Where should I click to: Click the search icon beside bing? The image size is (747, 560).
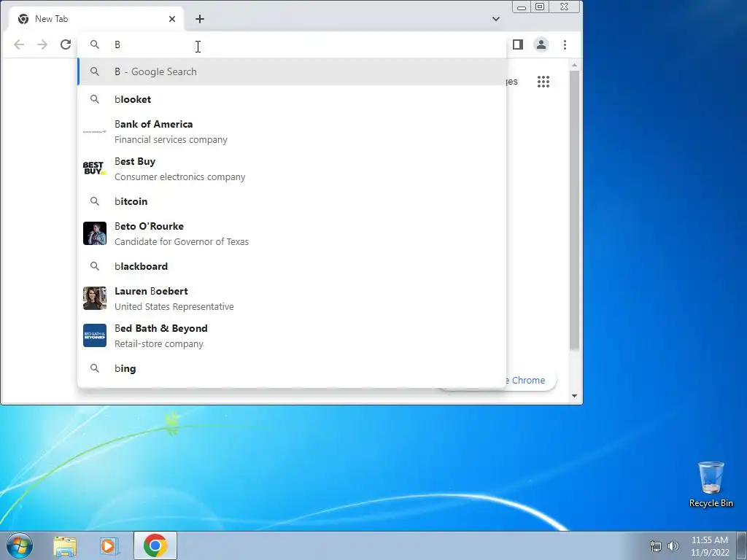click(95, 368)
